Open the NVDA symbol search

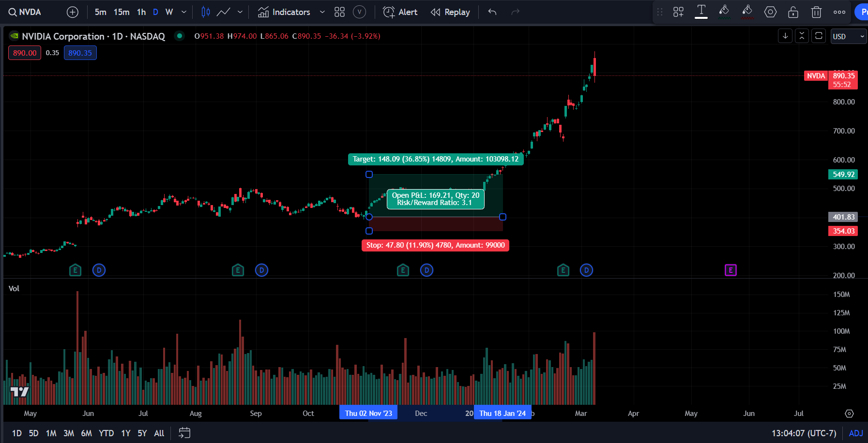(x=25, y=12)
